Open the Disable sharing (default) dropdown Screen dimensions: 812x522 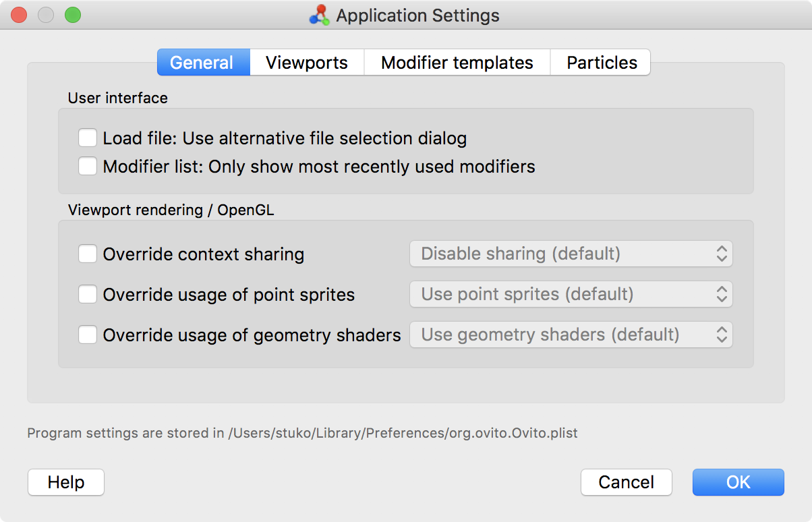point(571,254)
